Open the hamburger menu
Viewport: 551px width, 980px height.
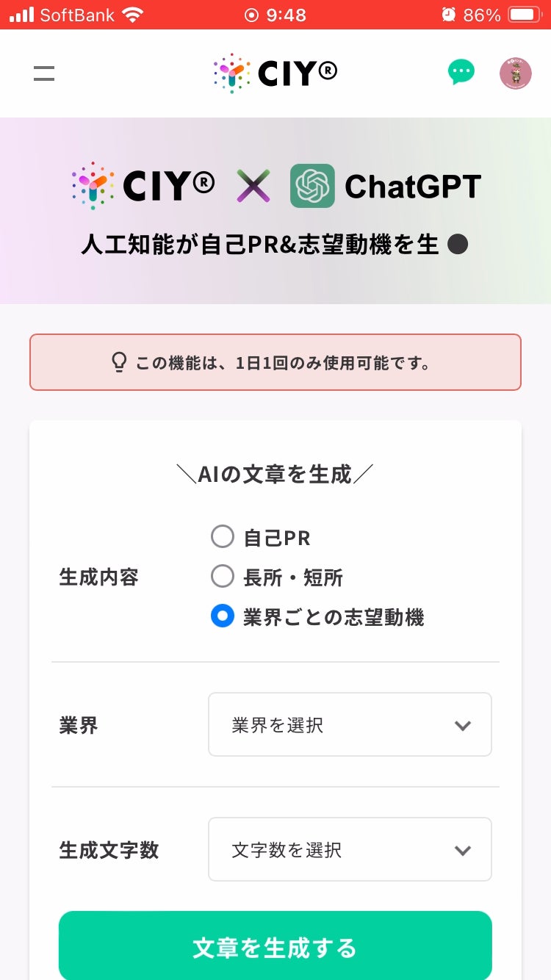pos(44,73)
